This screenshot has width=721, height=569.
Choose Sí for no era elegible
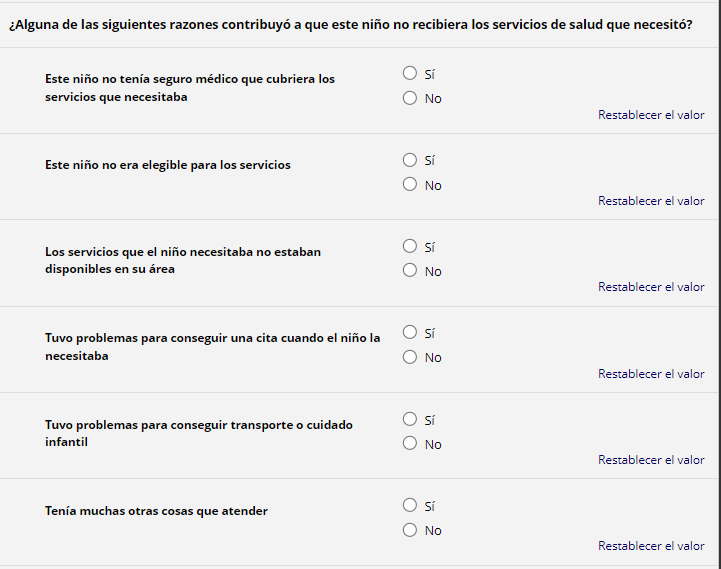[x=409, y=160]
